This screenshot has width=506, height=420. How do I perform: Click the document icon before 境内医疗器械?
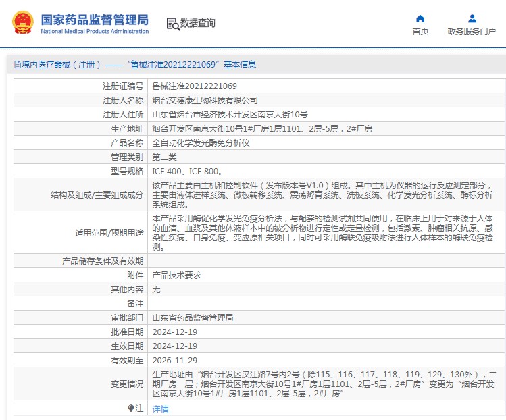click(18, 65)
